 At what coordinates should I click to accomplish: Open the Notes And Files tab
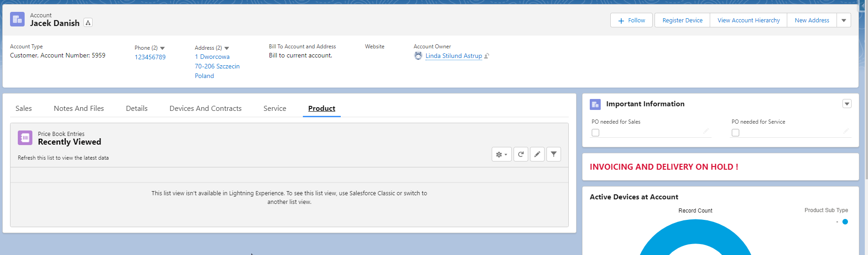pos(79,109)
